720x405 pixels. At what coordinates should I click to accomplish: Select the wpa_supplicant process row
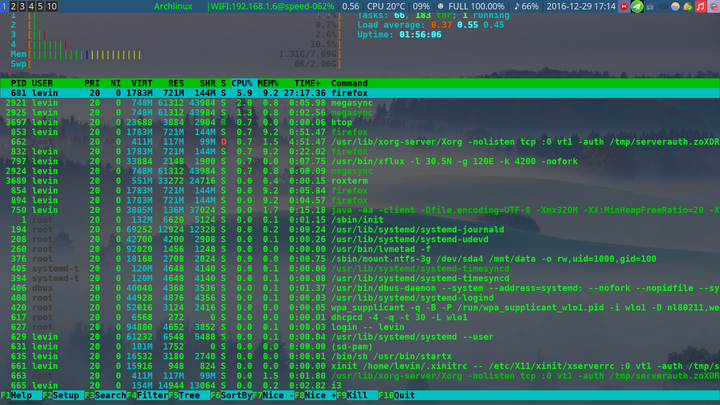point(360,308)
